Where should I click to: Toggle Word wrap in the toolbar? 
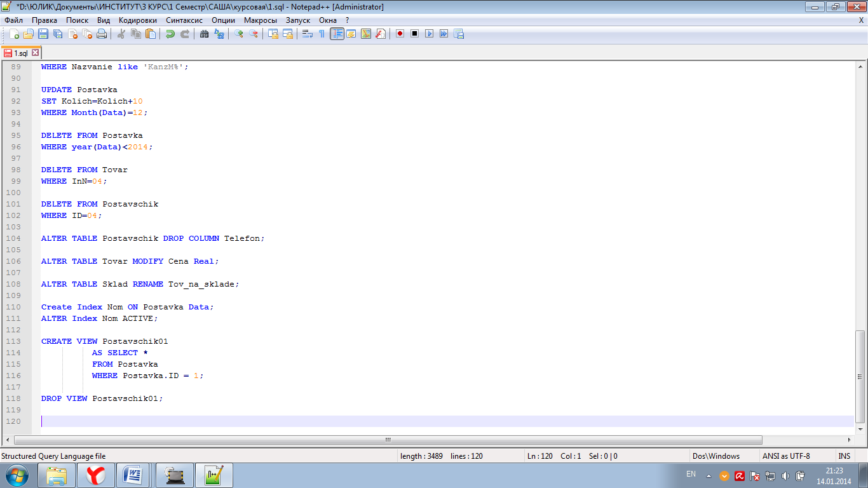(307, 34)
